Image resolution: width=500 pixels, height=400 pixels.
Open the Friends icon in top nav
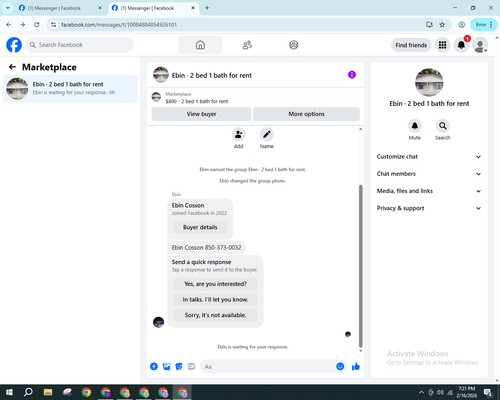coord(247,45)
